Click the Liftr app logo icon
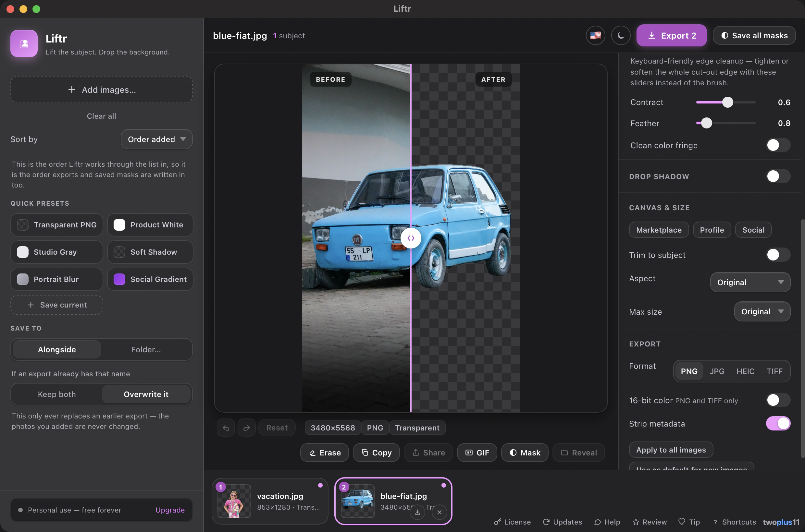 pyautogui.click(x=24, y=43)
